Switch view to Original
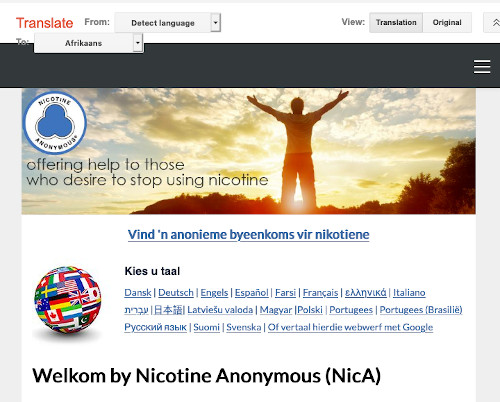 pos(447,23)
